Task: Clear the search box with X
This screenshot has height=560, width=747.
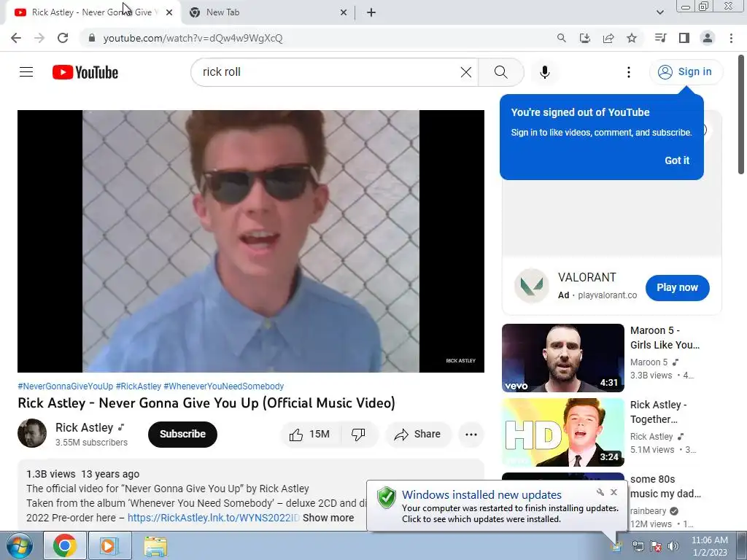Action: (466, 72)
